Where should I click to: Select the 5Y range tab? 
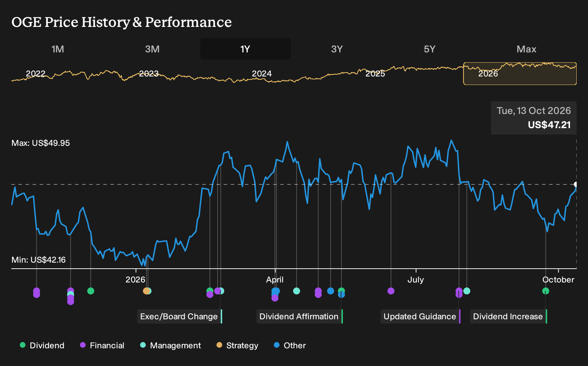pos(430,49)
